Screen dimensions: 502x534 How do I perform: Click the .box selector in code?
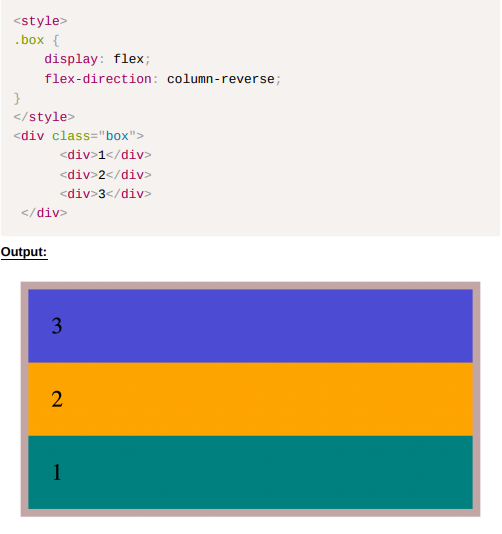coord(29,40)
